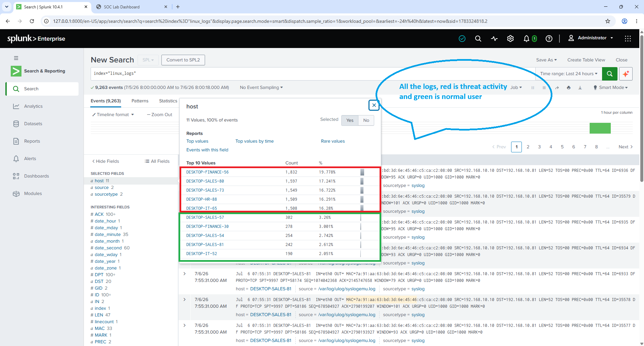Zoom Out the timeline
644x346 pixels.
[x=160, y=115]
